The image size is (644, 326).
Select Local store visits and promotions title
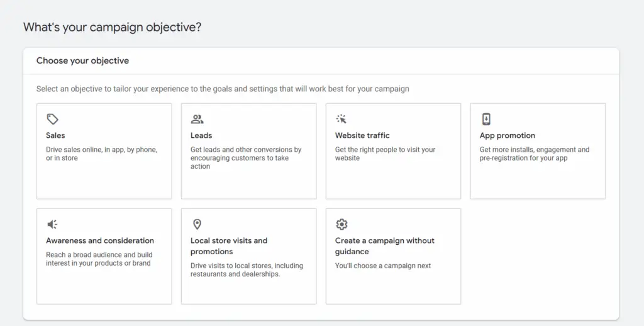coord(229,245)
